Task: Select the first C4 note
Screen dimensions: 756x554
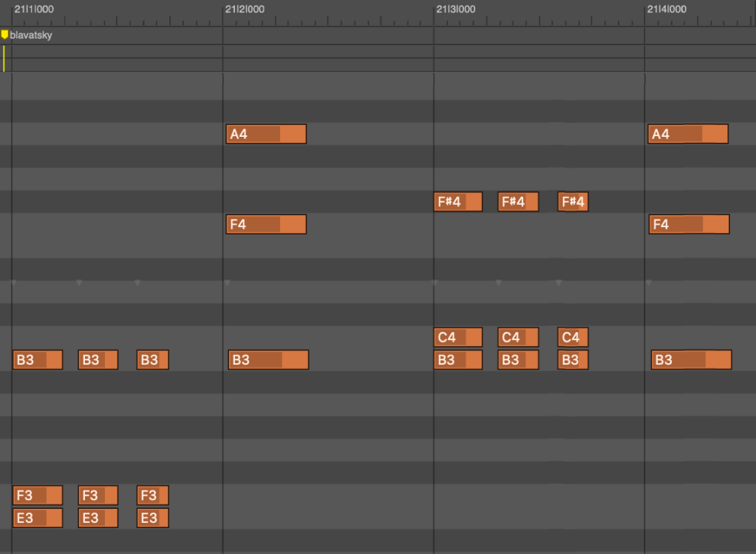Action: (x=458, y=337)
